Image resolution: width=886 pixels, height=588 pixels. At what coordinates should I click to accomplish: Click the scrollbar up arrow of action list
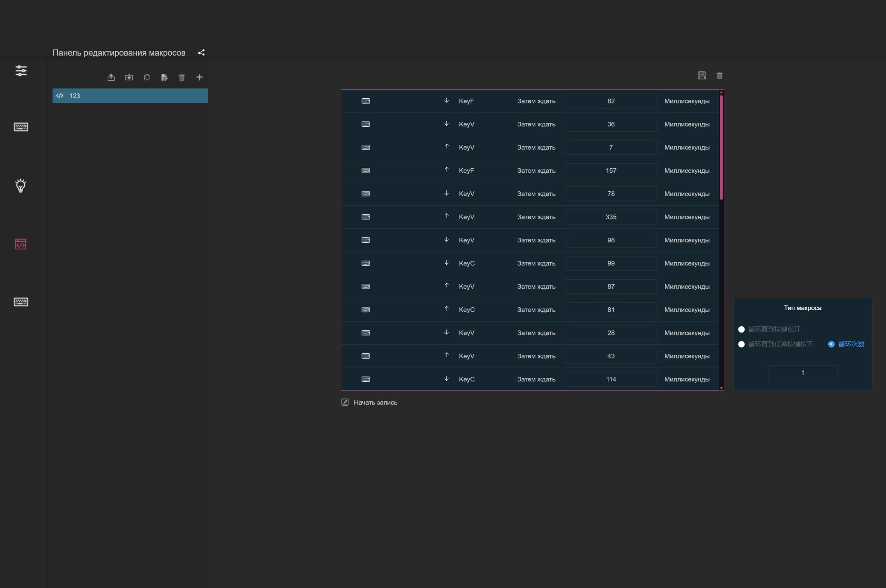click(x=721, y=92)
